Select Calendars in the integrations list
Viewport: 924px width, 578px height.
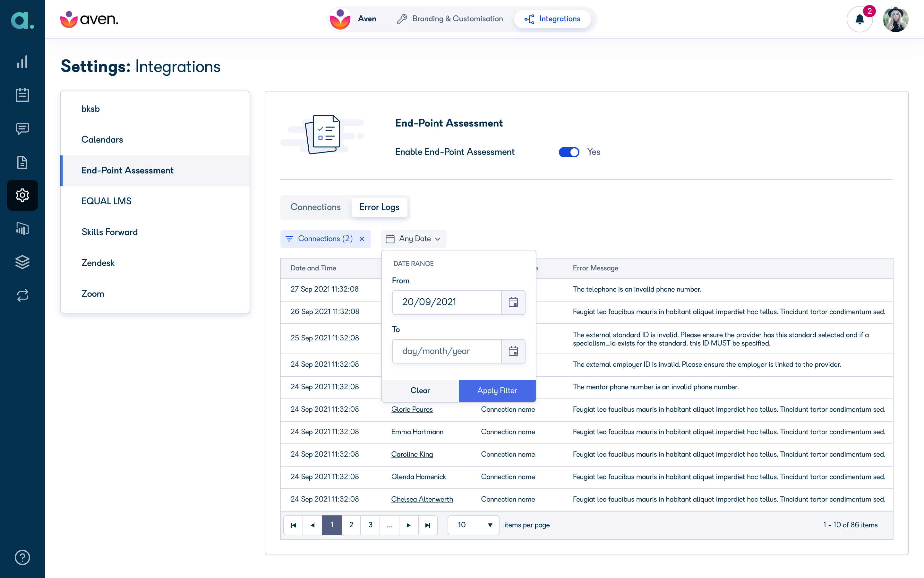155,140
